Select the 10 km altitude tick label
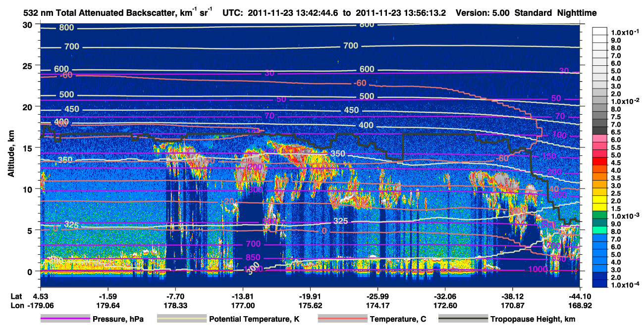This screenshot has height=330, width=644. [29, 189]
